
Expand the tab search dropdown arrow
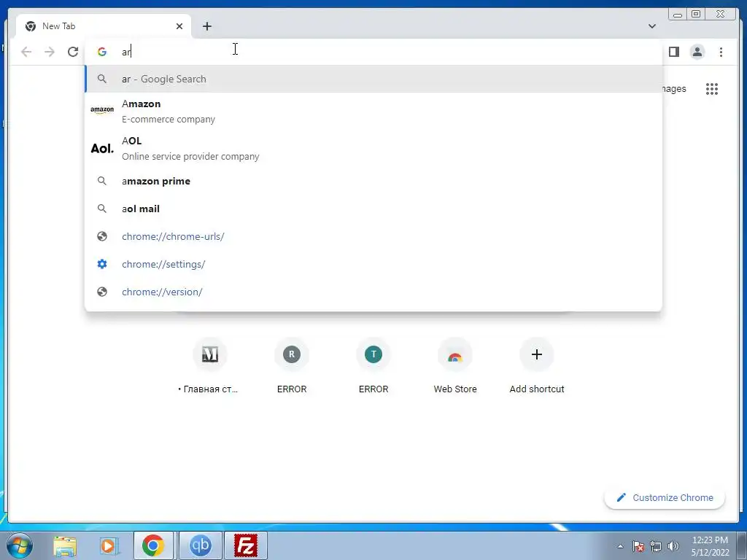[x=651, y=26]
